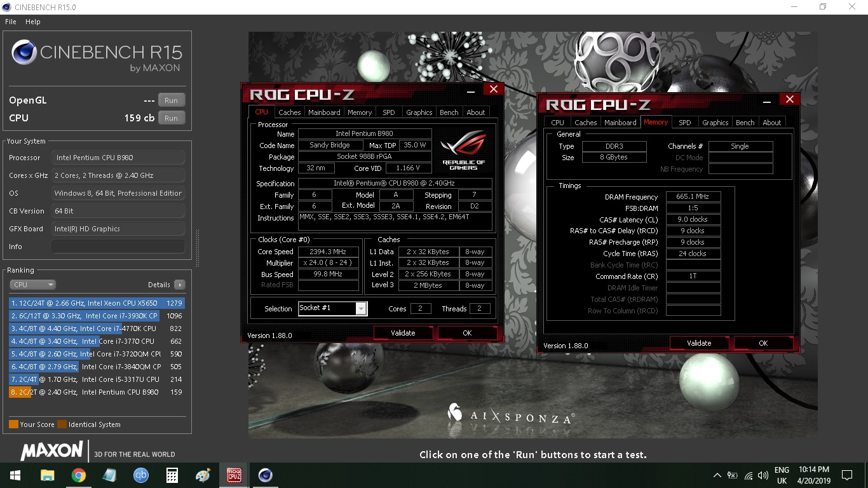The image size is (868, 488).
Task: Select ranking row Intel Xeon CPU X5650
Action: click(x=97, y=303)
